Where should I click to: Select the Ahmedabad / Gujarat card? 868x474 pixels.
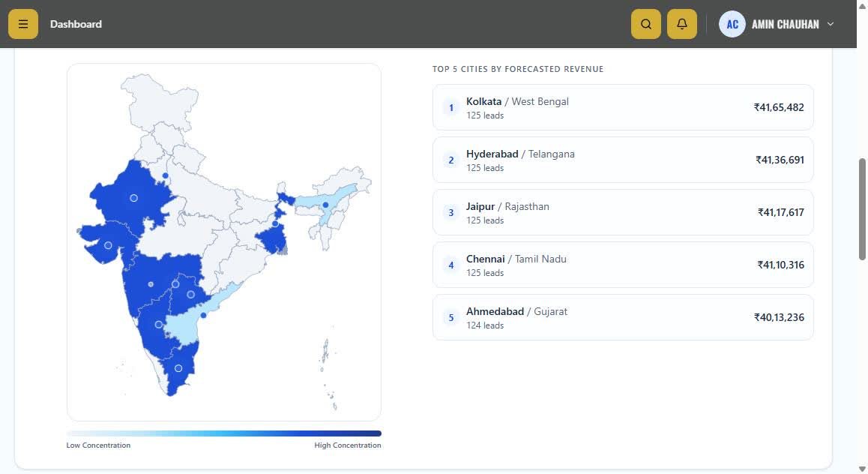(623, 317)
